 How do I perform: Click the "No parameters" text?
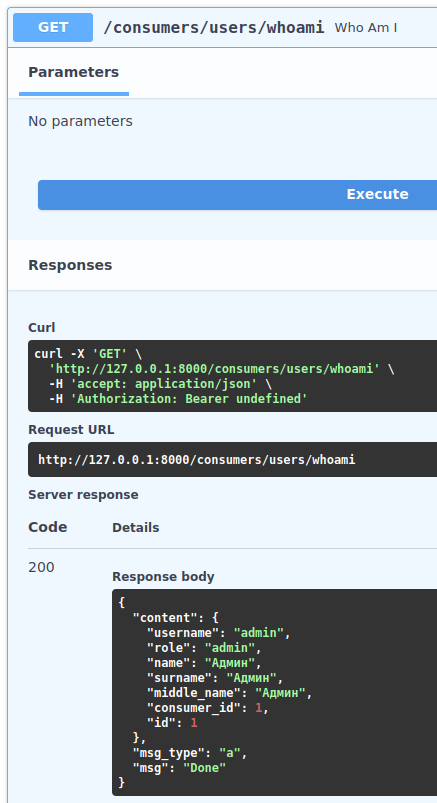pyautogui.click(x=80, y=121)
